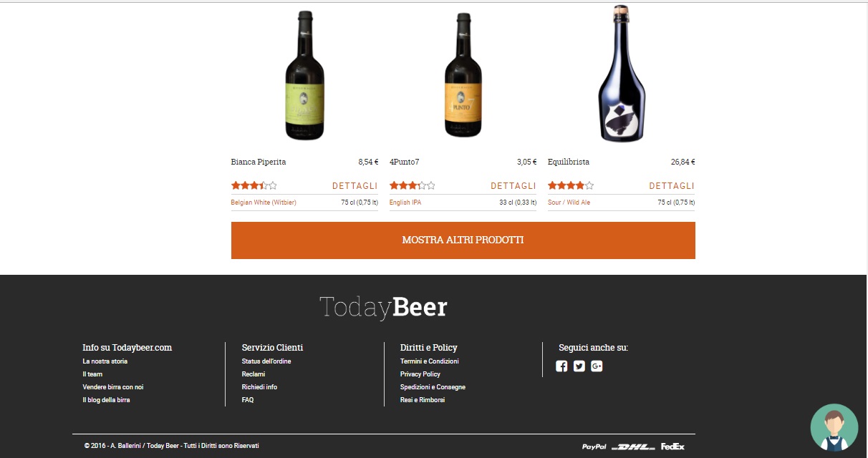Open the Sour / Wild Ale category link
This screenshot has height=458, width=868.
(569, 203)
